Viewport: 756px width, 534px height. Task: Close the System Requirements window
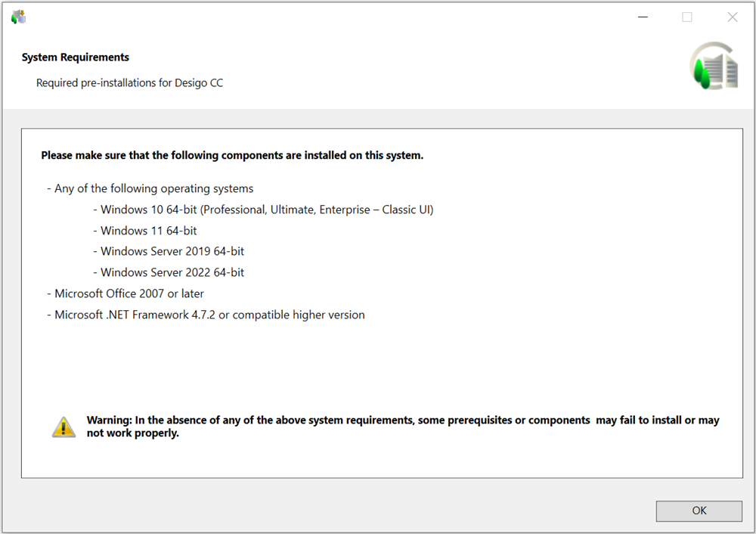pos(732,17)
